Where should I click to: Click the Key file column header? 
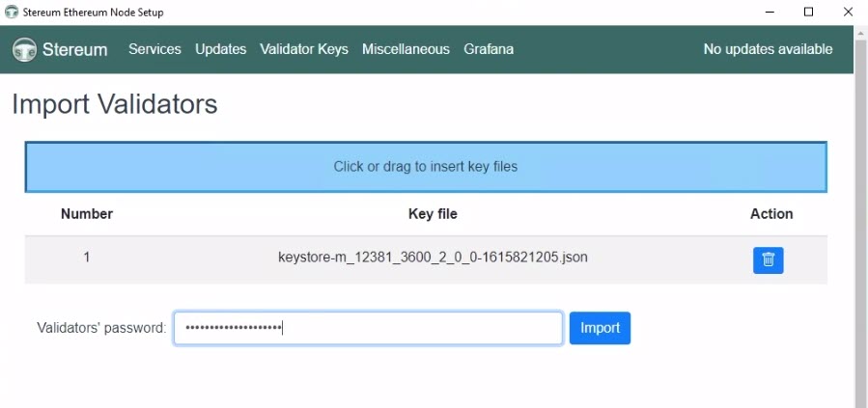(x=433, y=214)
